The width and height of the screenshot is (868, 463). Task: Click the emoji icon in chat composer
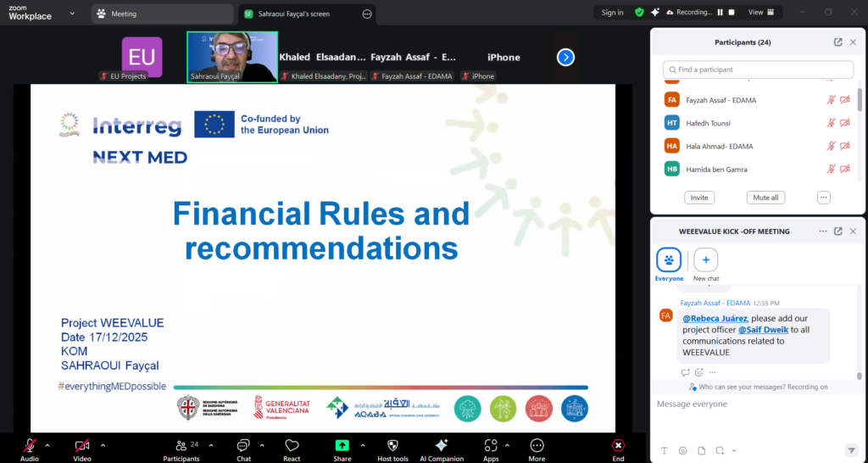point(683,450)
